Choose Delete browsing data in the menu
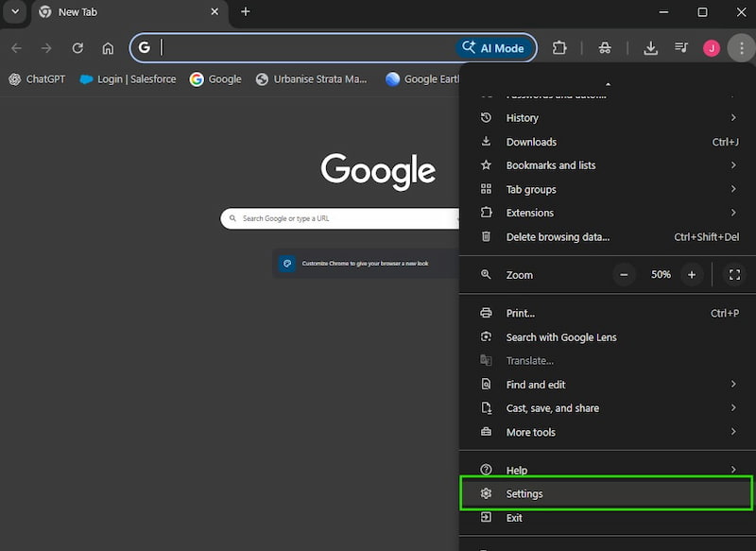Image resolution: width=756 pixels, height=551 pixels. (x=558, y=236)
